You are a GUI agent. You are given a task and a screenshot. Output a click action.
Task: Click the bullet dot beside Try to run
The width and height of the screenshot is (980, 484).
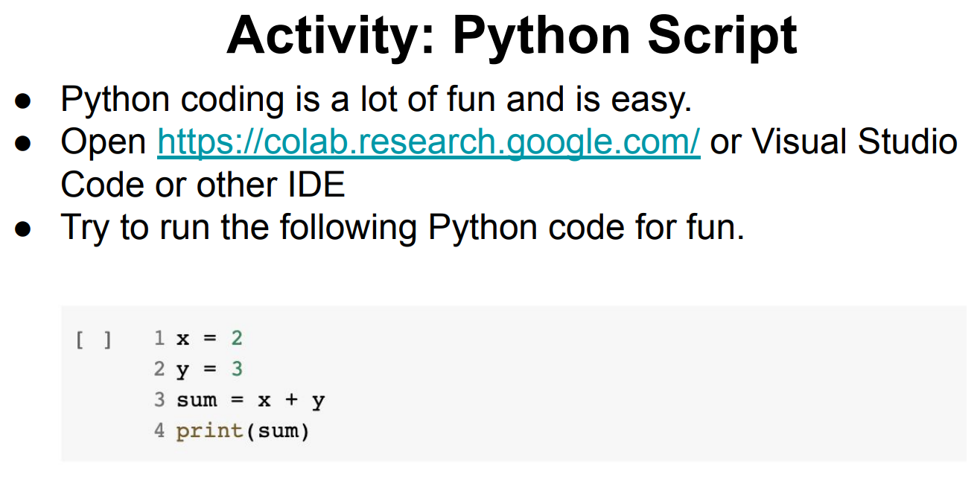coord(22,229)
